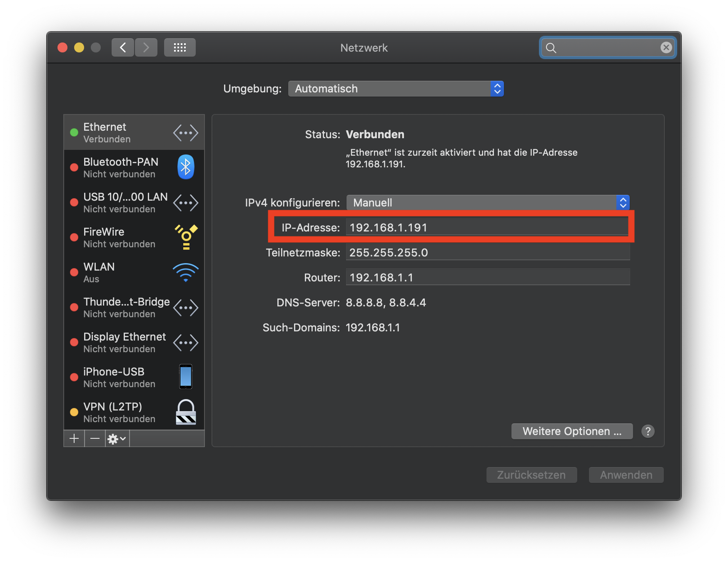This screenshot has width=728, height=562.
Task: Click the VPN (L2TP) padlock icon
Action: pos(186,412)
